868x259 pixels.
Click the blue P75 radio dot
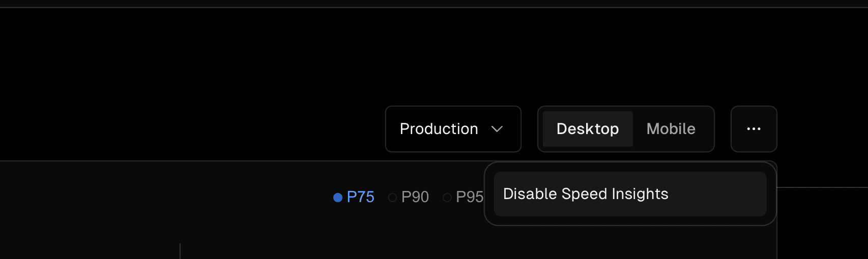point(338,197)
